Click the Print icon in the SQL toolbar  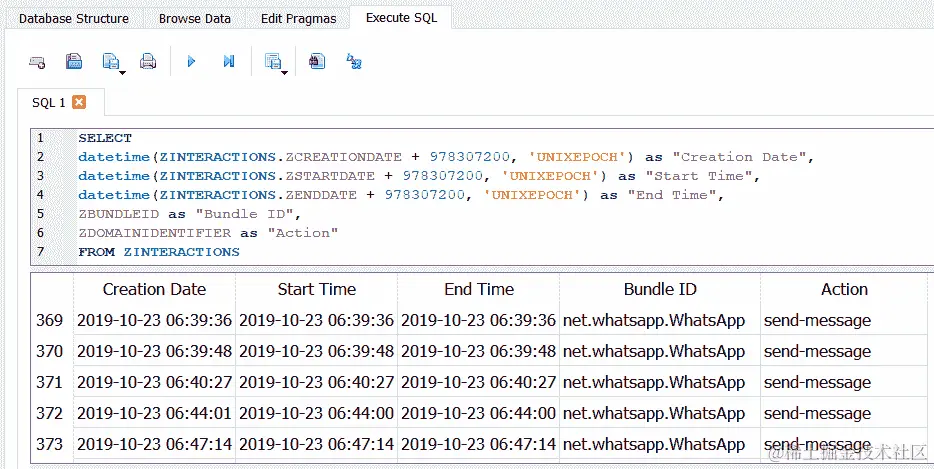[148, 61]
